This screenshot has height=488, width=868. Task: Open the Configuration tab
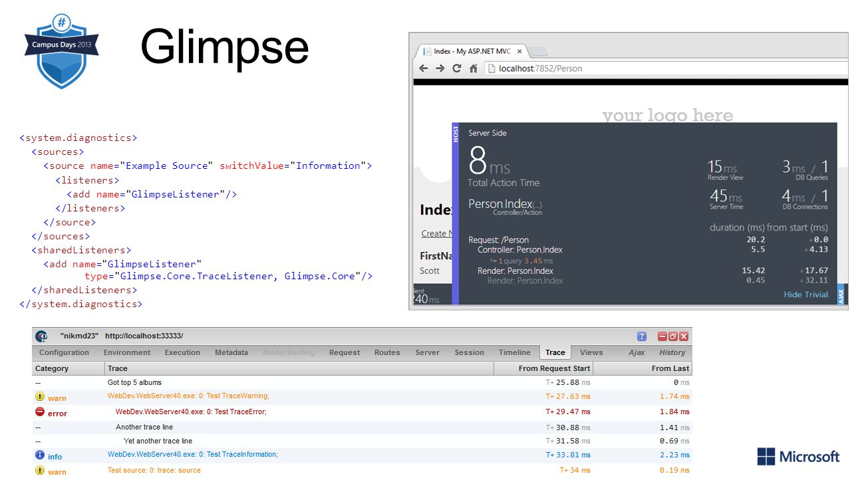(64, 352)
